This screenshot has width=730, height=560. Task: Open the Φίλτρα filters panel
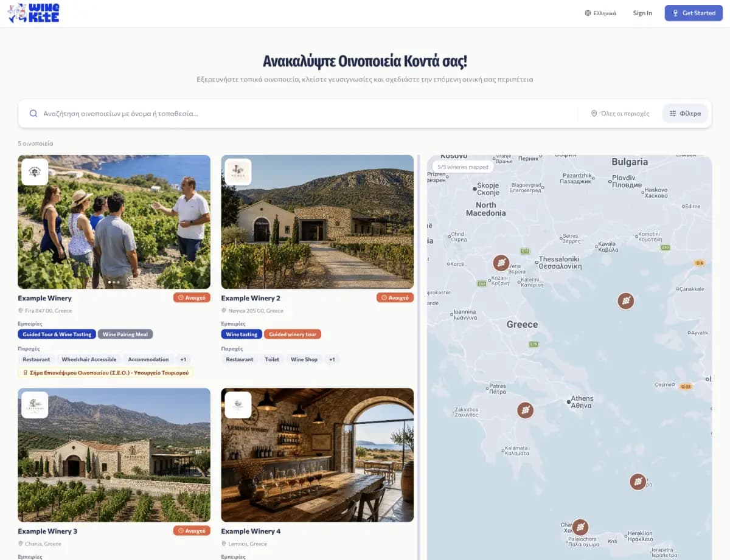pyautogui.click(x=685, y=114)
